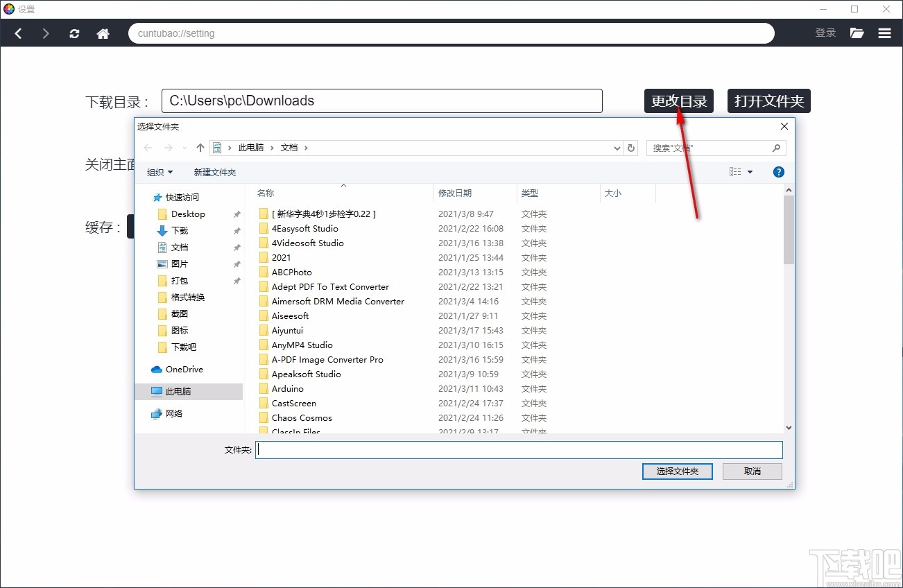Image resolution: width=903 pixels, height=588 pixels.
Task: Select 下载 in the navigation pane
Action: tap(180, 231)
